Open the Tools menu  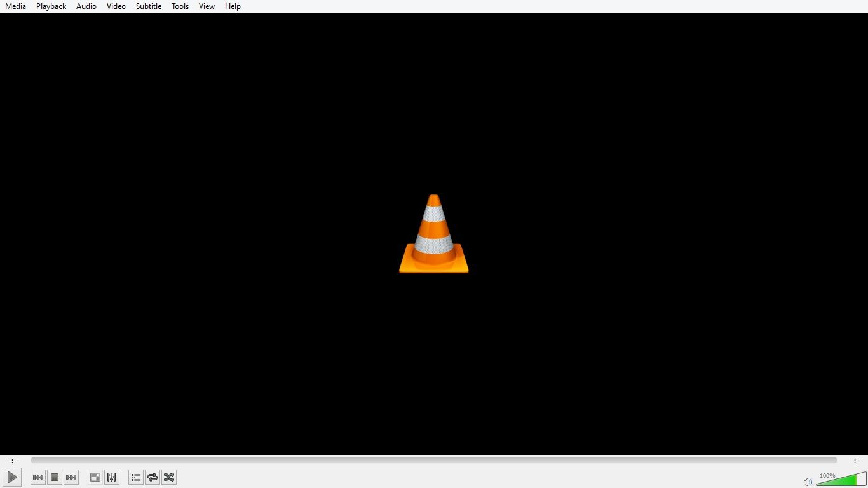(180, 6)
